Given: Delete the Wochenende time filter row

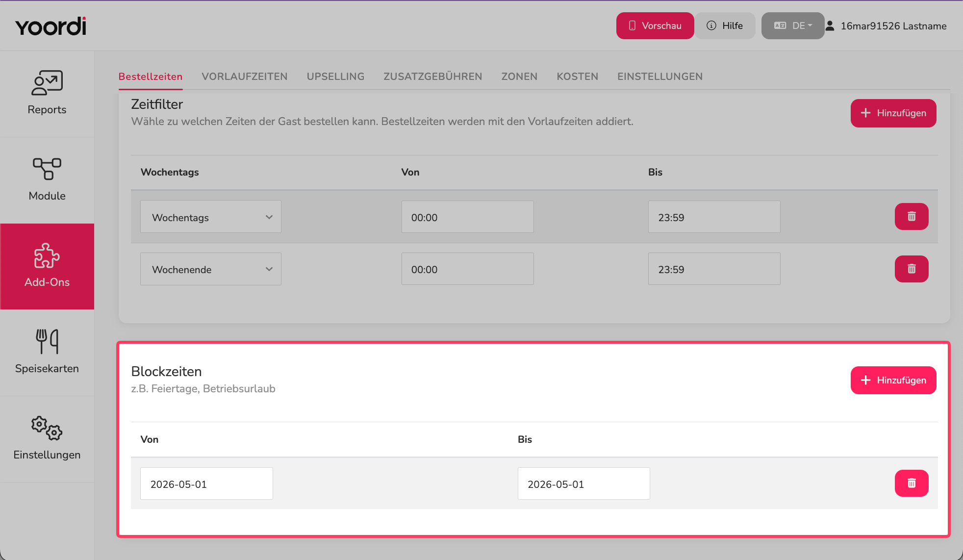Looking at the screenshot, I should [912, 269].
